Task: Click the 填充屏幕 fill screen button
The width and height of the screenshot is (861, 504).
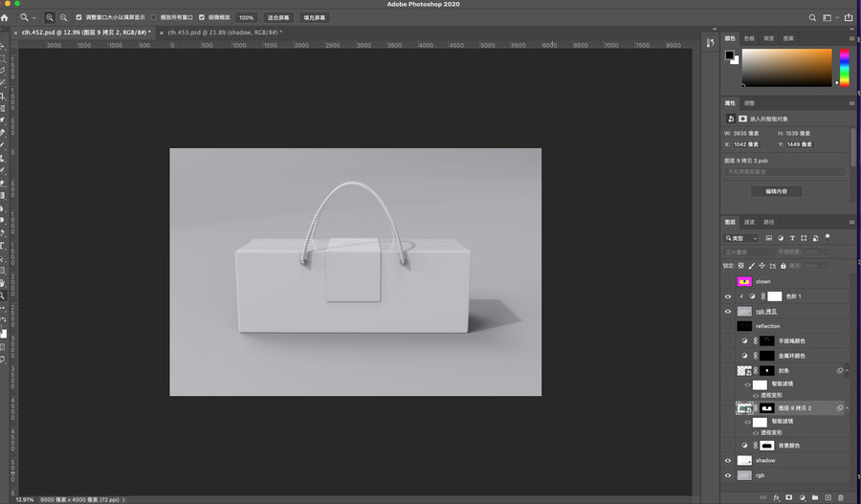Action: (315, 17)
